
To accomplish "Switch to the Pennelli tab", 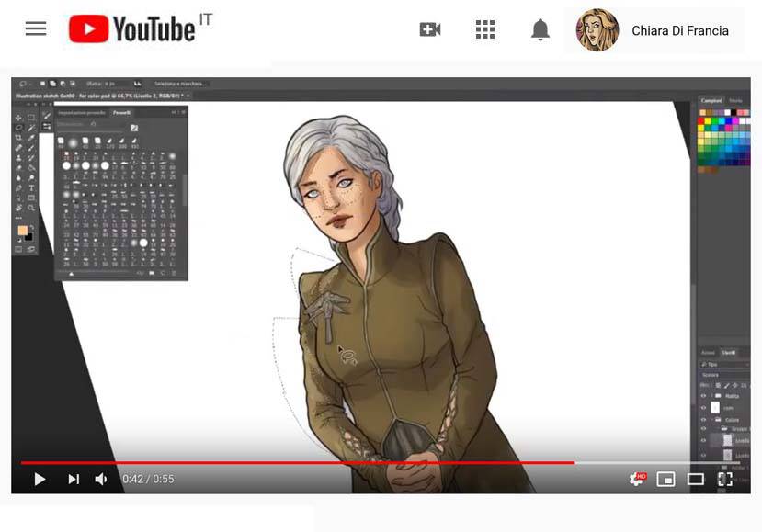I will 121,113.
